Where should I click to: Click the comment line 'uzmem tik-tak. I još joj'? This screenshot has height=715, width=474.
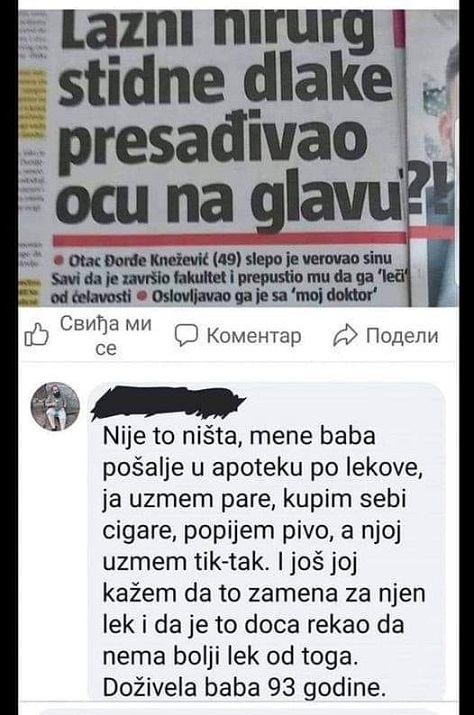pyautogui.click(x=229, y=562)
